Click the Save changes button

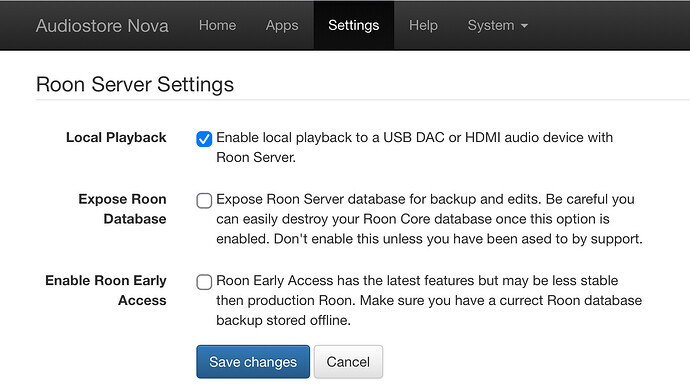point(253,362)
